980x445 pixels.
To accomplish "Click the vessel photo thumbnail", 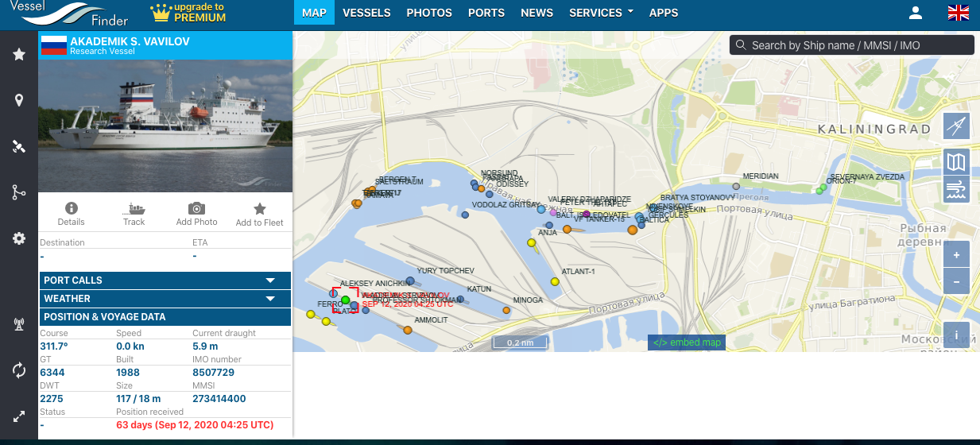I will 165,126.
